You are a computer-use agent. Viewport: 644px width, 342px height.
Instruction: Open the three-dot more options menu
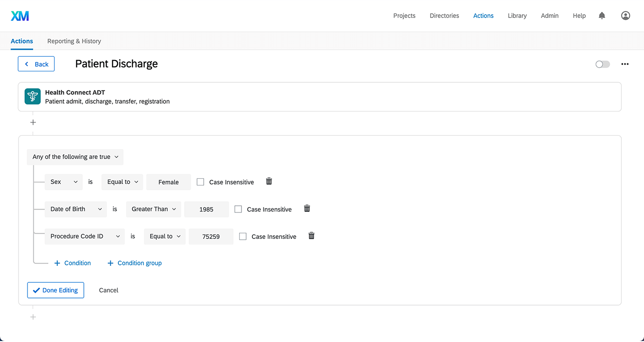point(625,64)
